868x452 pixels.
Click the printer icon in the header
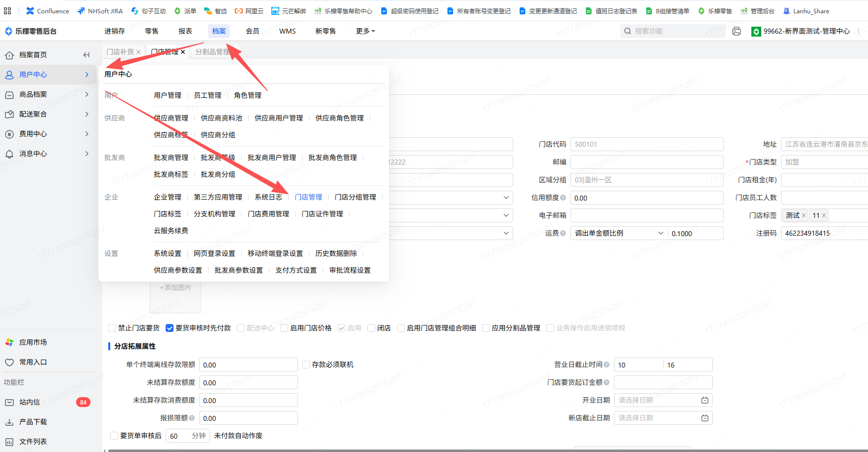(x=737, y=31)
